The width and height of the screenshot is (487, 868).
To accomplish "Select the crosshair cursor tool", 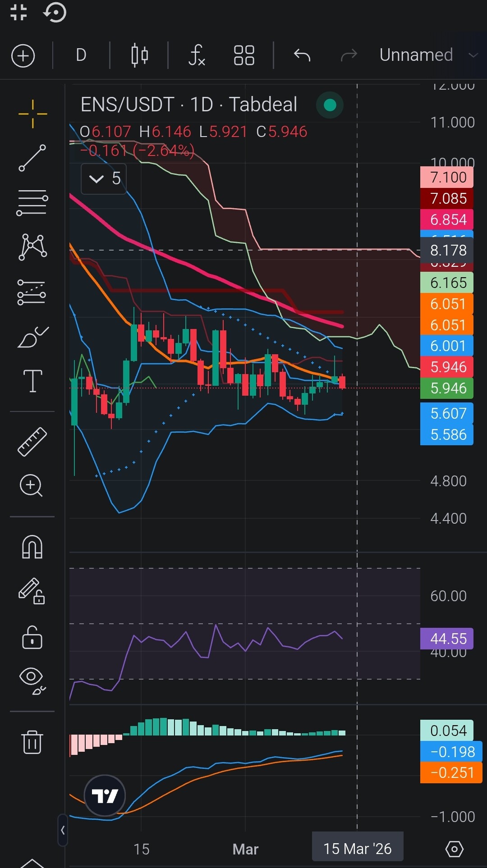I will [32, 114].
